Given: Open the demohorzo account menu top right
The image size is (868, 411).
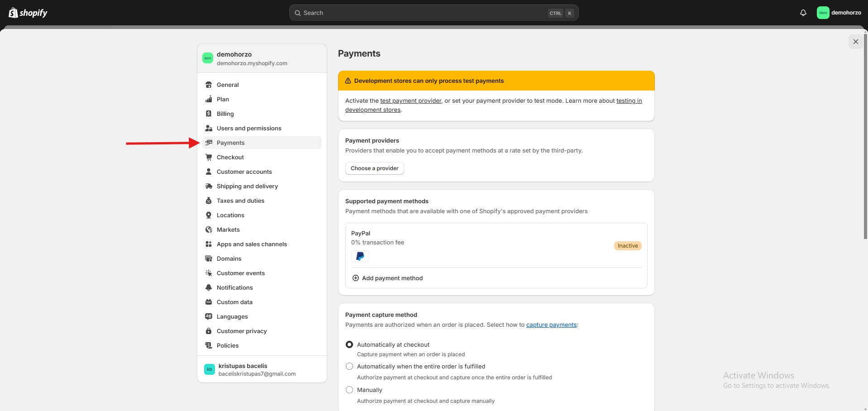Looking at the screenshot, I should tap(839, 13).
